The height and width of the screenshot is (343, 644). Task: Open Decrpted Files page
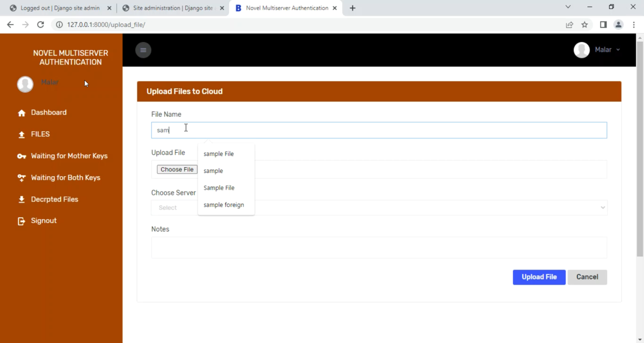click(x=55, y=199)
